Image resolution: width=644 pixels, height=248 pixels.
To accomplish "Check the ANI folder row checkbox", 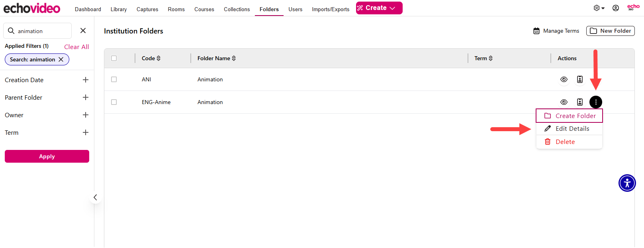I will [114, 79].
